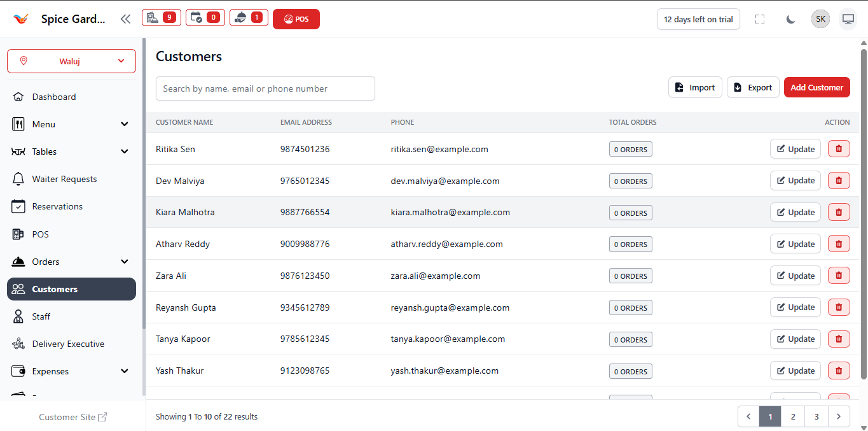This screenshot has width=868, height=431.
Task: Open the SK user avatar menu
Action: (x=820, y=18)
